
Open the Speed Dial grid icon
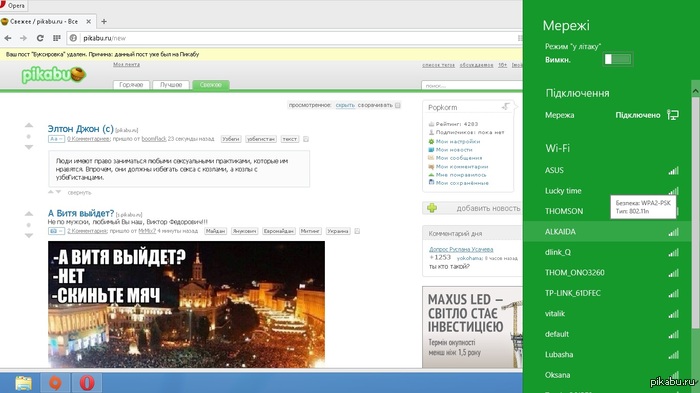(x=57, y=38)
